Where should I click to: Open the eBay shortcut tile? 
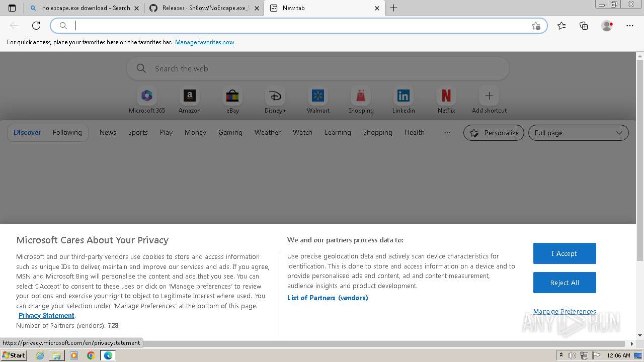coord(232,100)
